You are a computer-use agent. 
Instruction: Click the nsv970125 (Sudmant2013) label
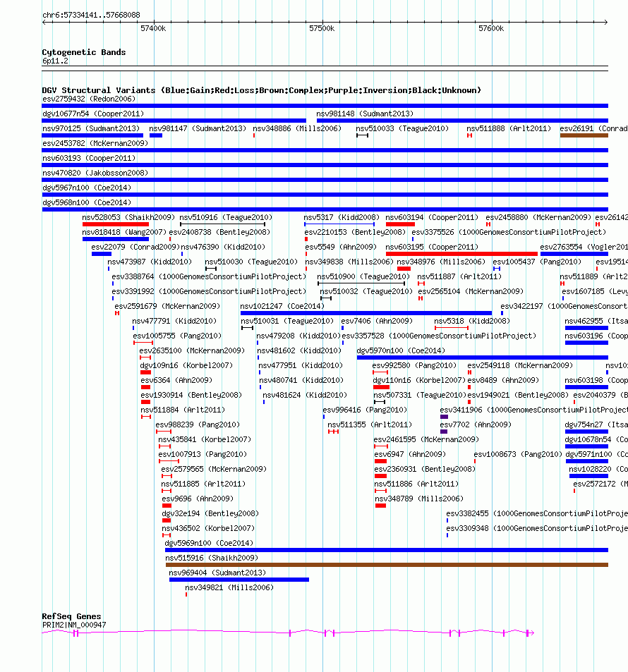pyautogui.click(x=91, y=128)
